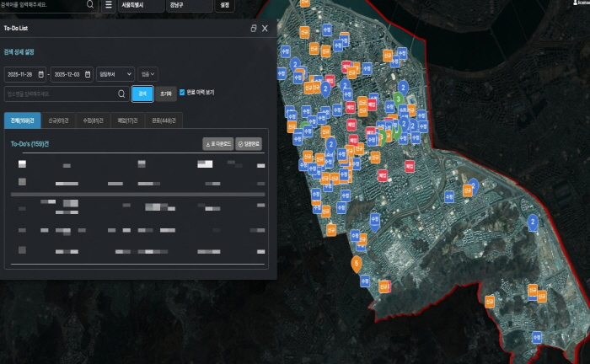The height and width of the screenshot is (364, 590).
Task: Switch to the 신규(61)건 tab
Action: [x=58, y=120]
